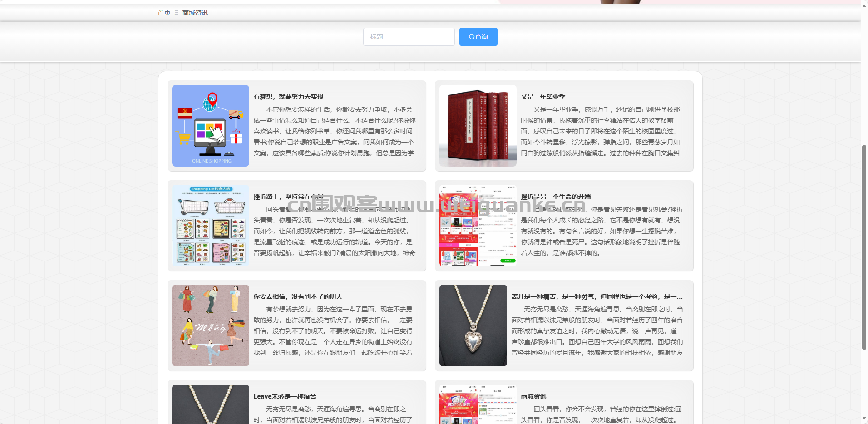Screen dimensions: 868x424
Task: Open the 商城资讯 article title at bottom
Action: pyautogui.click(x=533, y=396)
